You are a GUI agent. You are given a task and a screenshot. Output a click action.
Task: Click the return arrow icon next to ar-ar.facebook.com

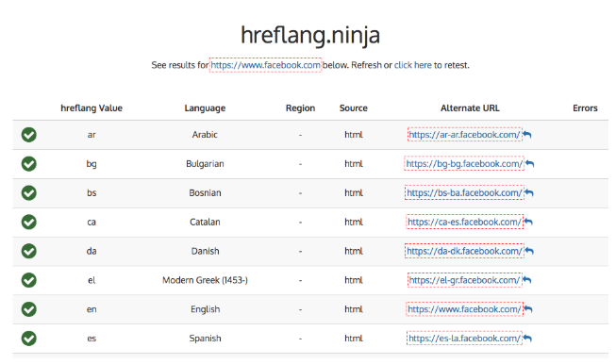pos(527,135)
